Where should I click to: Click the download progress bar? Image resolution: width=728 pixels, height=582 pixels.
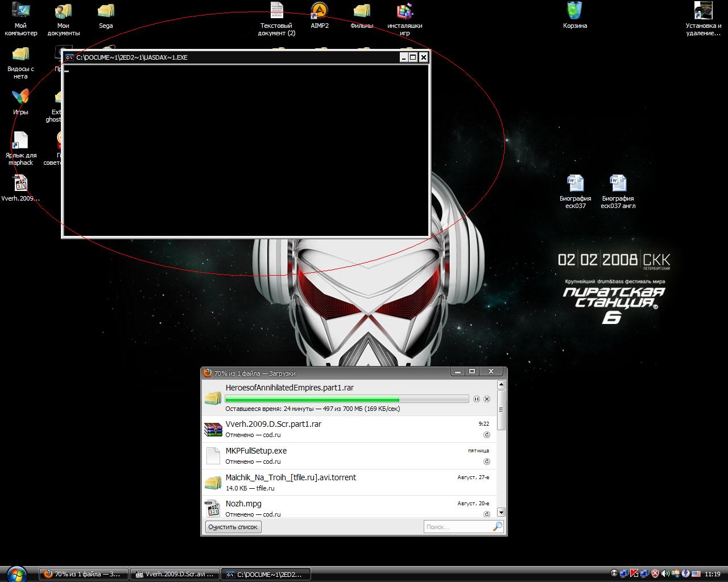347,399
